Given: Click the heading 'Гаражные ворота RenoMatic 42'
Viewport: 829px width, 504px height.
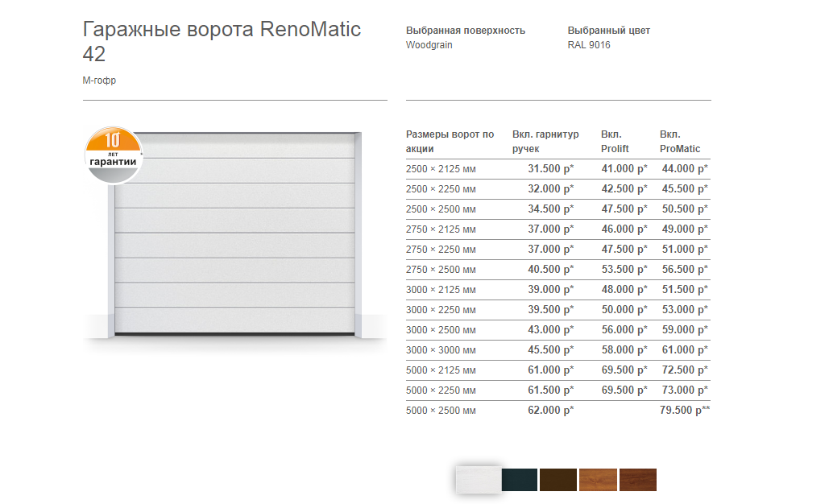Looking at the screenshot, I should tap(222, 41).
